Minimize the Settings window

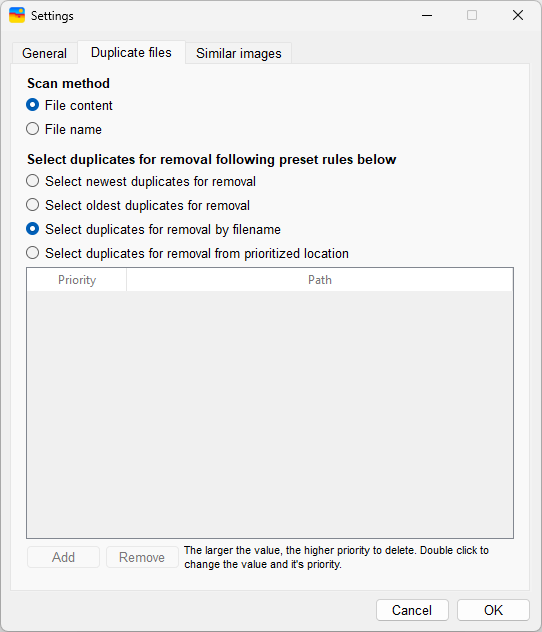[427, 15]
